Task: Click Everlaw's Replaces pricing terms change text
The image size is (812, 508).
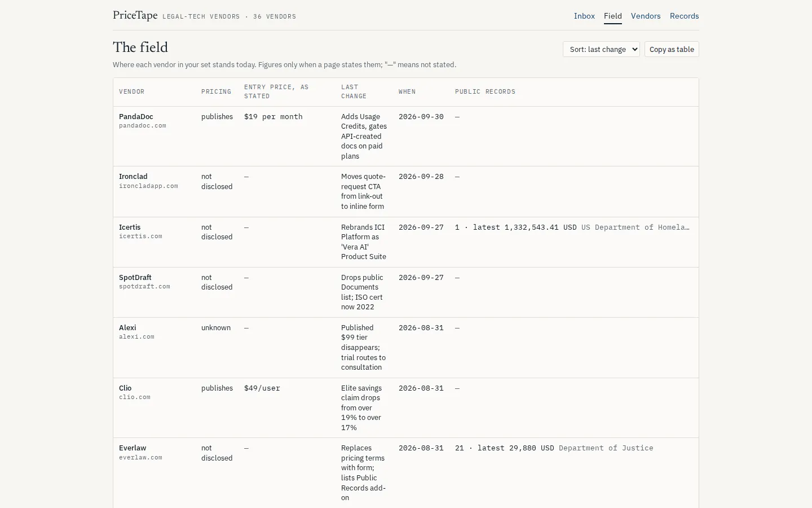Action: point(363,472)
